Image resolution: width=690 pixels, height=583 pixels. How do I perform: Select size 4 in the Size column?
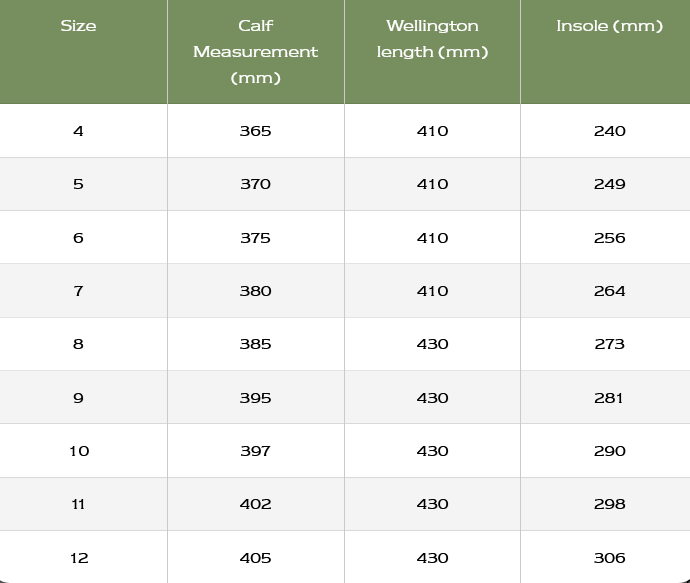pyautogui.click(x=78, y=131)
